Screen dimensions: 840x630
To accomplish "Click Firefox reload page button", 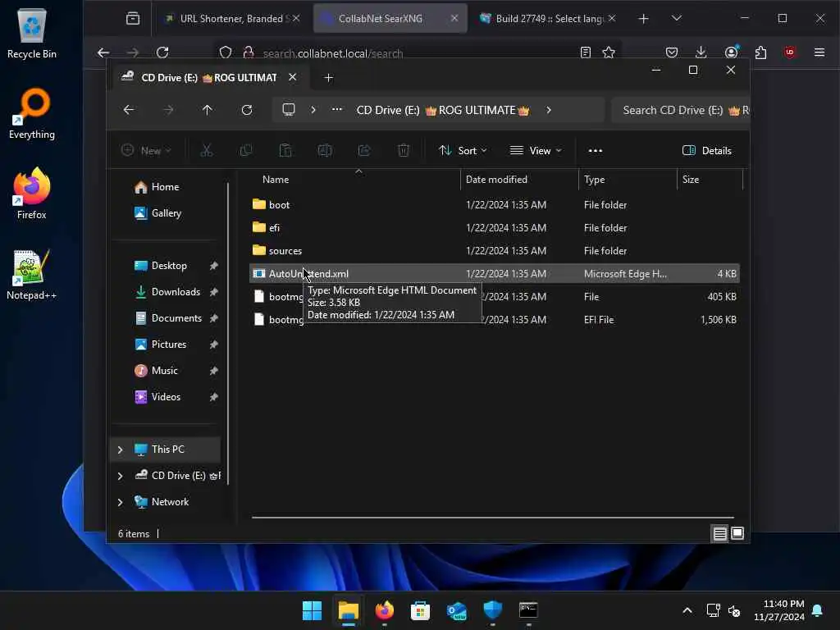I will pos(162,52).
